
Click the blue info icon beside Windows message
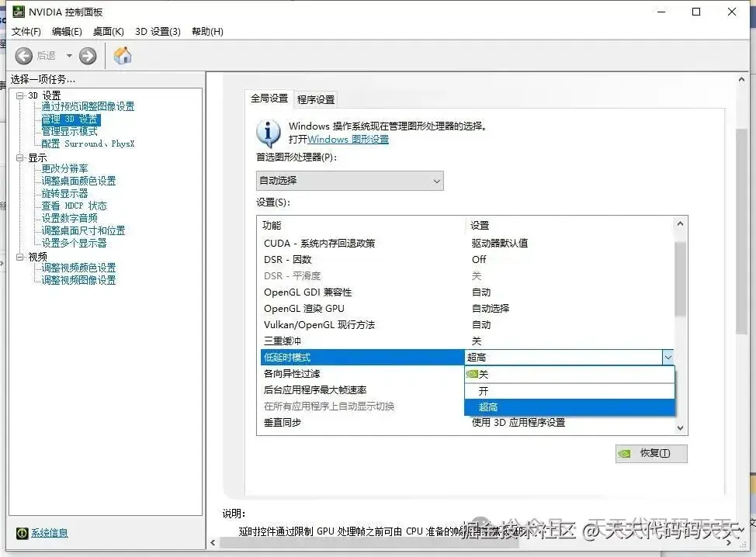(269, 133)
